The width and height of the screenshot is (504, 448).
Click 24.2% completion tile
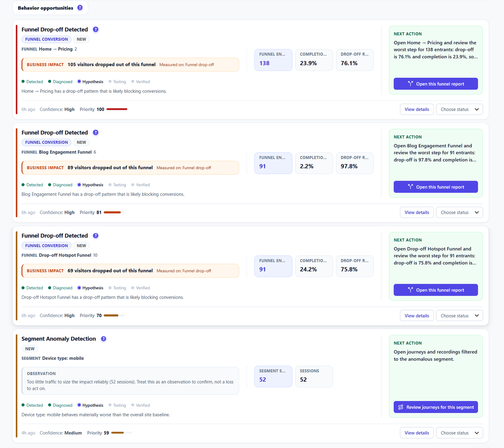pos(314,266)
